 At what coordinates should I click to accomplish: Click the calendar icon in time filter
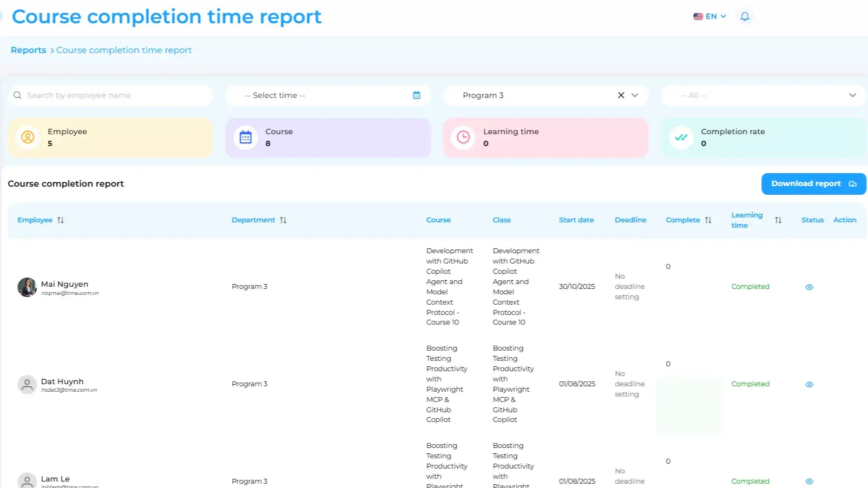click(417, 95)
